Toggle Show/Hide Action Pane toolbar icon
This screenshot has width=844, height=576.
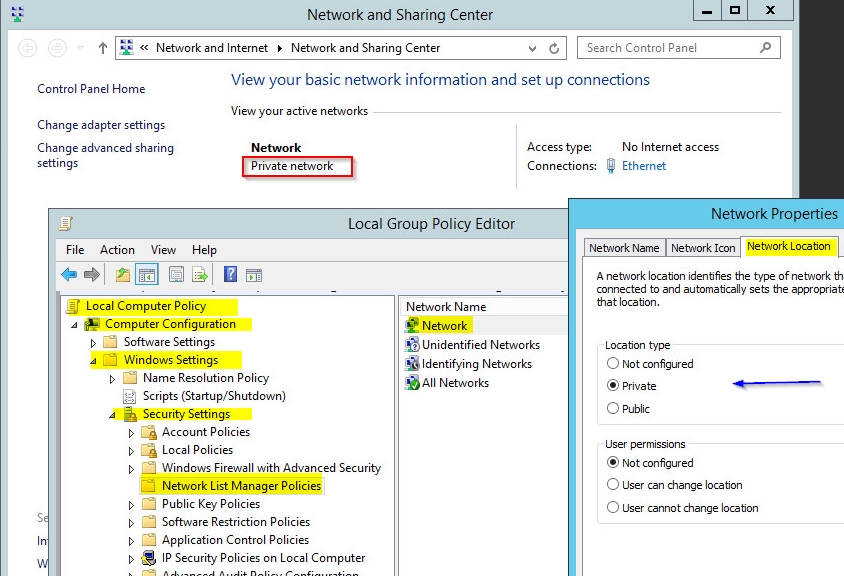254,275
